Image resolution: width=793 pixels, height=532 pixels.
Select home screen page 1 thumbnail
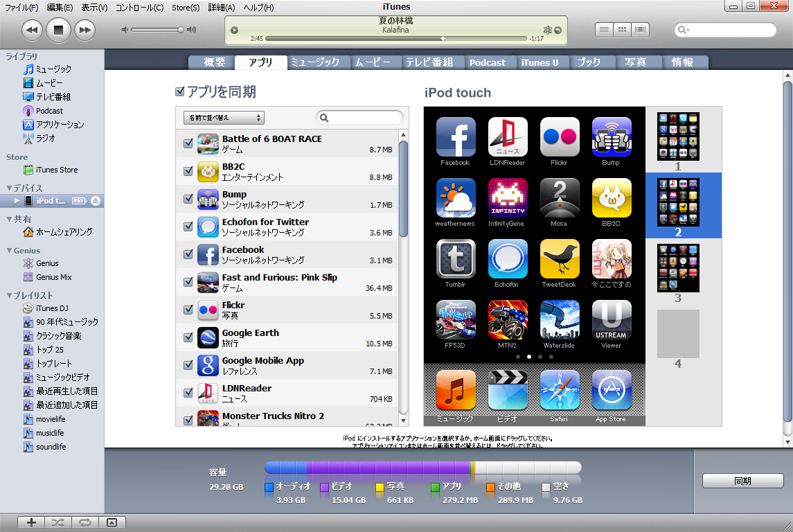pos(678,136)
